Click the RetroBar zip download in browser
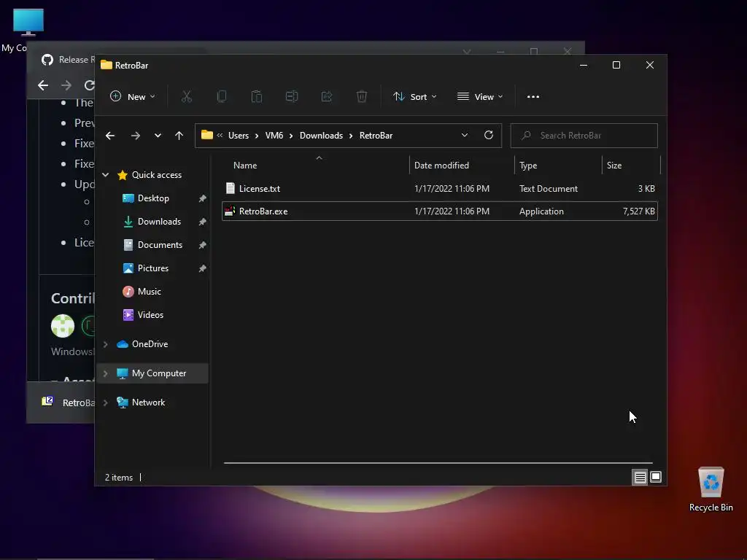747x560 pixels. (x=67, y=402)
